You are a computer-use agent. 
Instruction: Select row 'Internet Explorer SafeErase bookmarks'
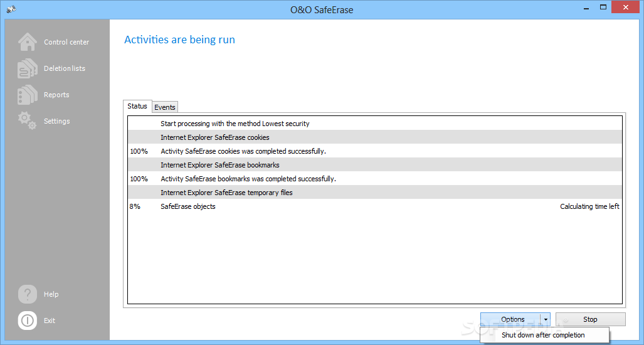(x=374, y=165)
